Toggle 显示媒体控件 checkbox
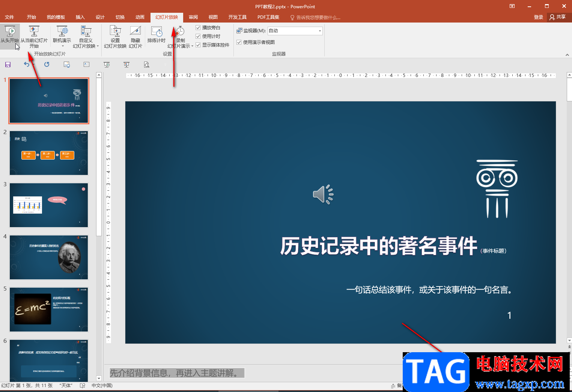572x392 pixels. click(198, 45)
